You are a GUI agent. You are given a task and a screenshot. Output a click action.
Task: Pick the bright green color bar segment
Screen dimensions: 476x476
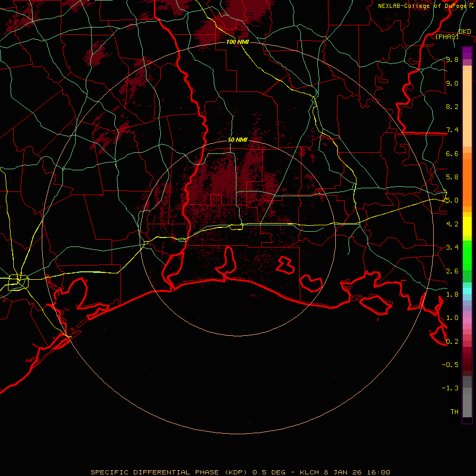click(467, 255)
